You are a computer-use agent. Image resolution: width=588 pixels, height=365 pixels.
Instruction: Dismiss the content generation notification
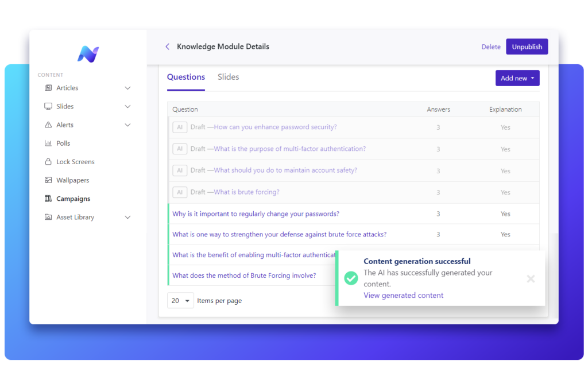click(531, 279)
